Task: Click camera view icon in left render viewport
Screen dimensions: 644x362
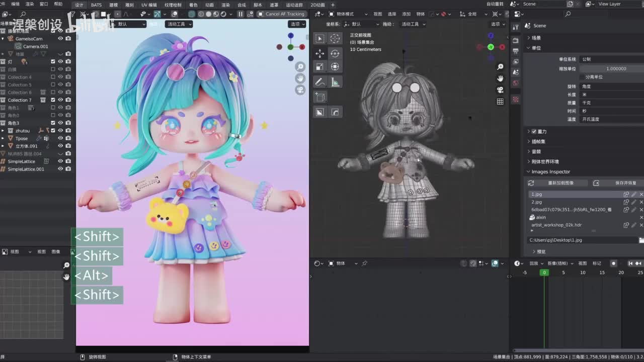Action: (x=300, y=90)
